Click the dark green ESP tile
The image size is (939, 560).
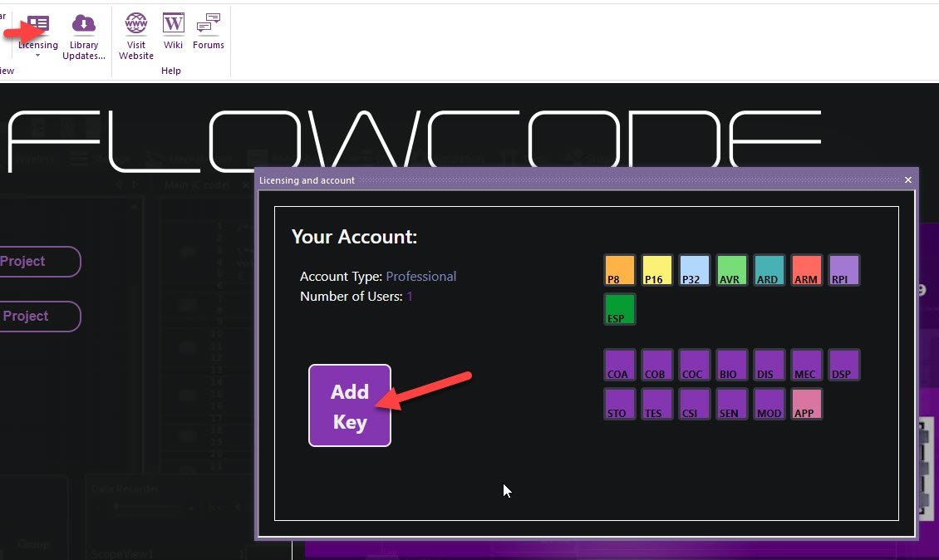(619, 309)
